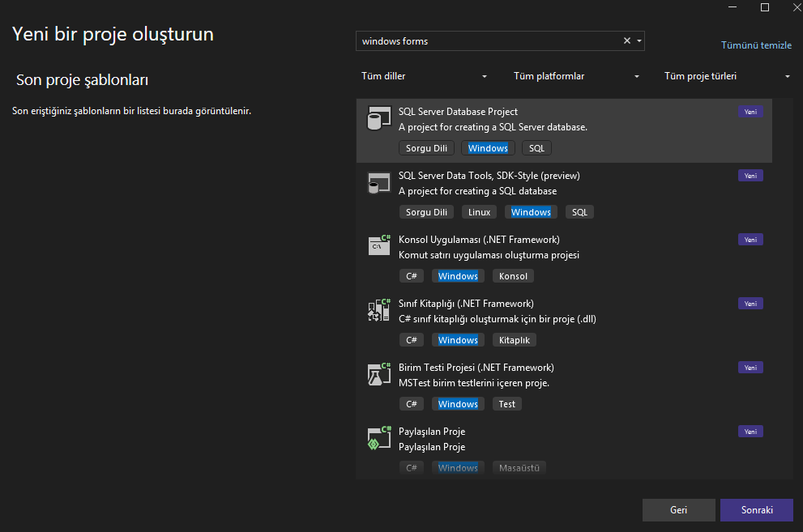This screenshot has height=532, width=803.
Task: Click the Yeni badge on SQL Server Database Project
Action: (x=750, y=112)
